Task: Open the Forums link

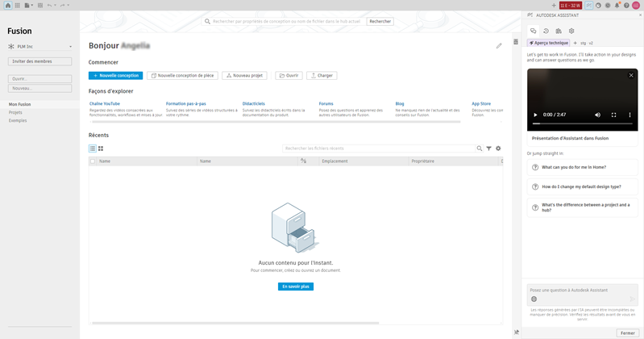Action: [326, 103]
